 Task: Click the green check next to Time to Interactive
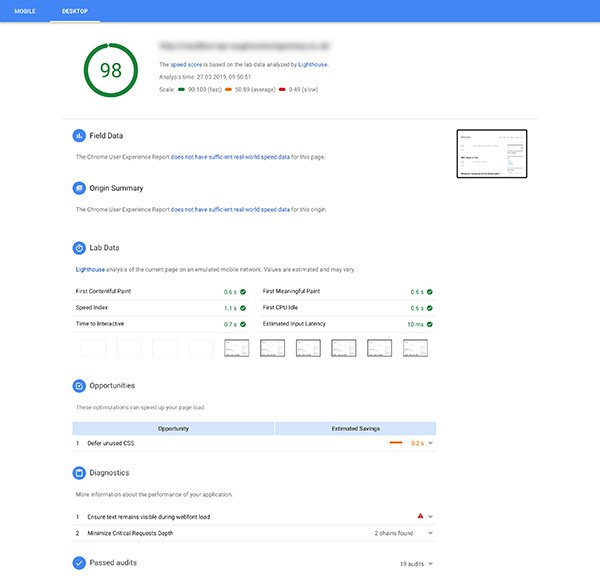[x=243, y=324]
